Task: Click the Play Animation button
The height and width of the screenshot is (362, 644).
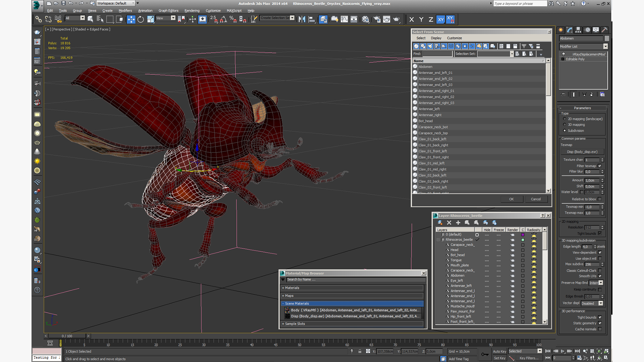Action: (x=562, y=351)
